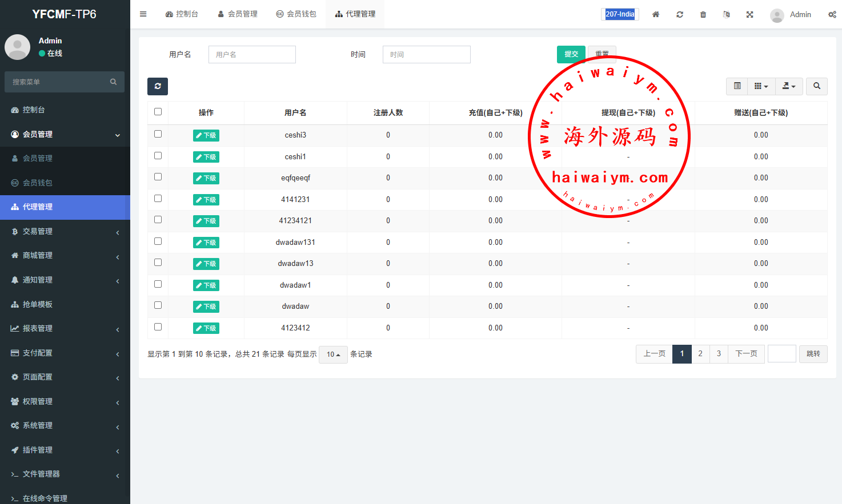This screenshot has width=842, height=504.
Task: Click the table search magnifier icon
Action: pos(817,86)
